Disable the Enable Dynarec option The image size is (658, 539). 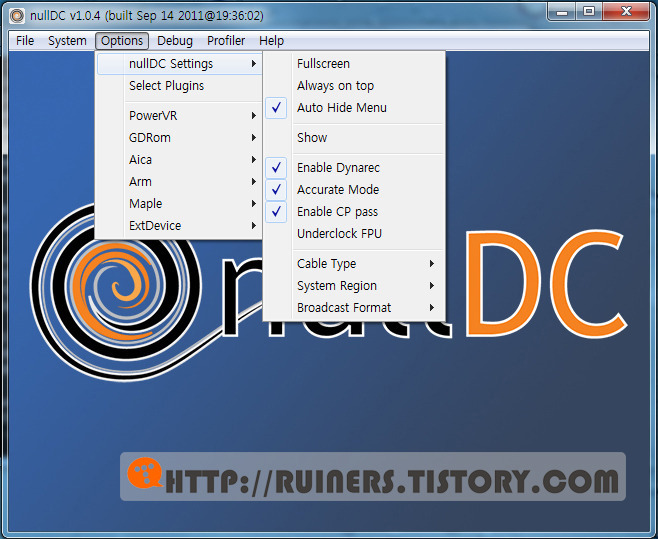click(354, 168)
